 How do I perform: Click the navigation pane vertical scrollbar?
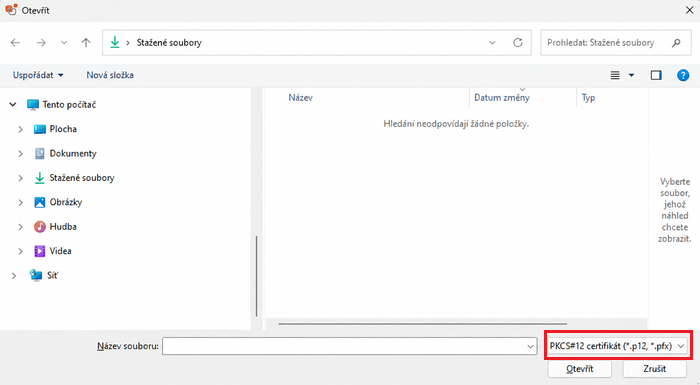pyautogui.click(x=257, y=276)
